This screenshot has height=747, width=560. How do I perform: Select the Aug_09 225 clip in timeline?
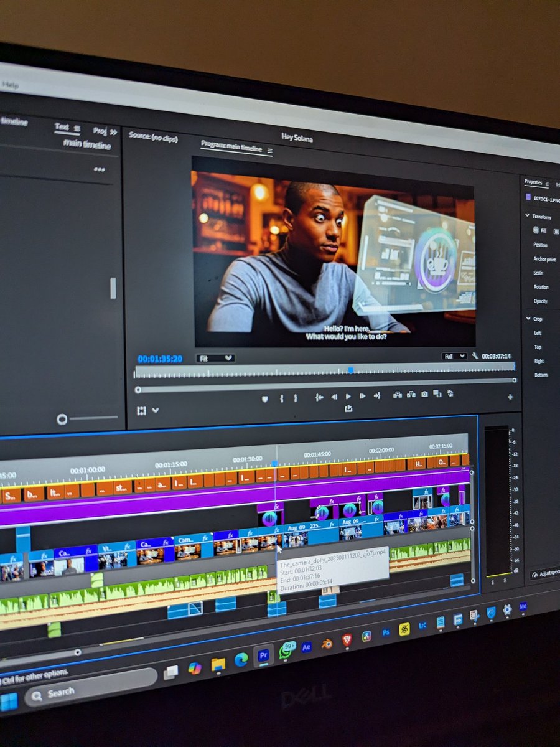311,532
